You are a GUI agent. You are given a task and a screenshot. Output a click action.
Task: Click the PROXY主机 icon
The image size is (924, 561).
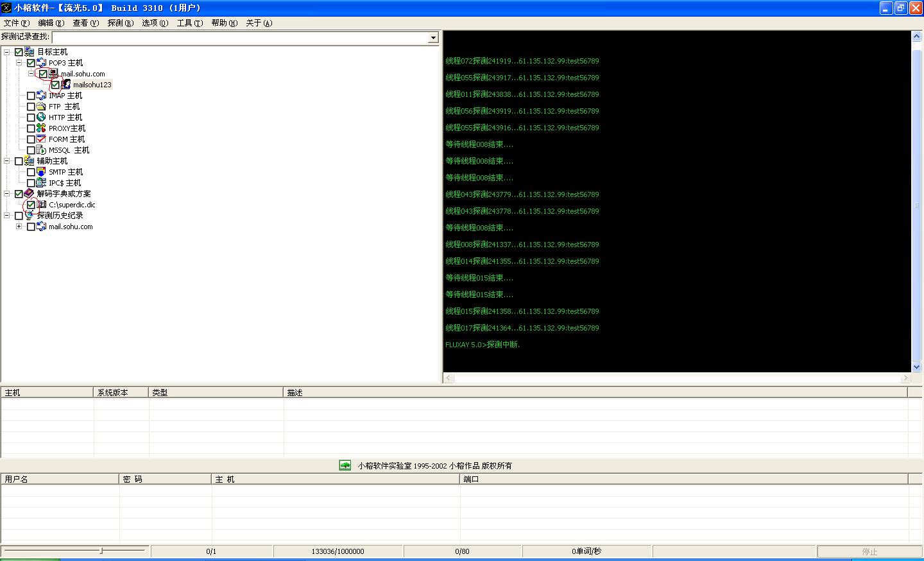tap(42, 128)
